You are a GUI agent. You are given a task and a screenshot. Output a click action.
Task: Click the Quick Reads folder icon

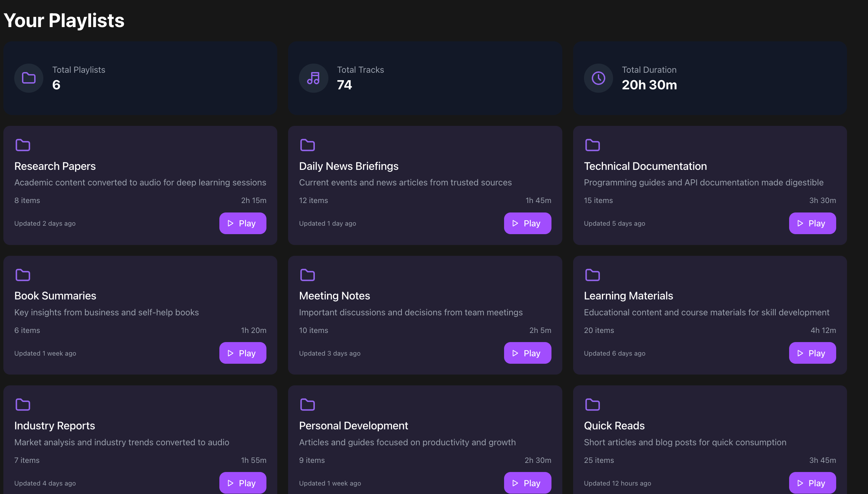[592, 404]
